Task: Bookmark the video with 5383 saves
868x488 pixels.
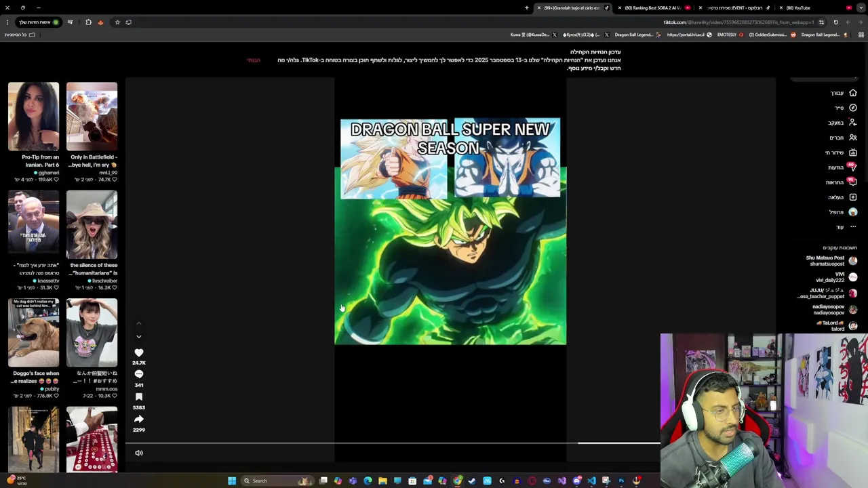Action: [138, 396]
